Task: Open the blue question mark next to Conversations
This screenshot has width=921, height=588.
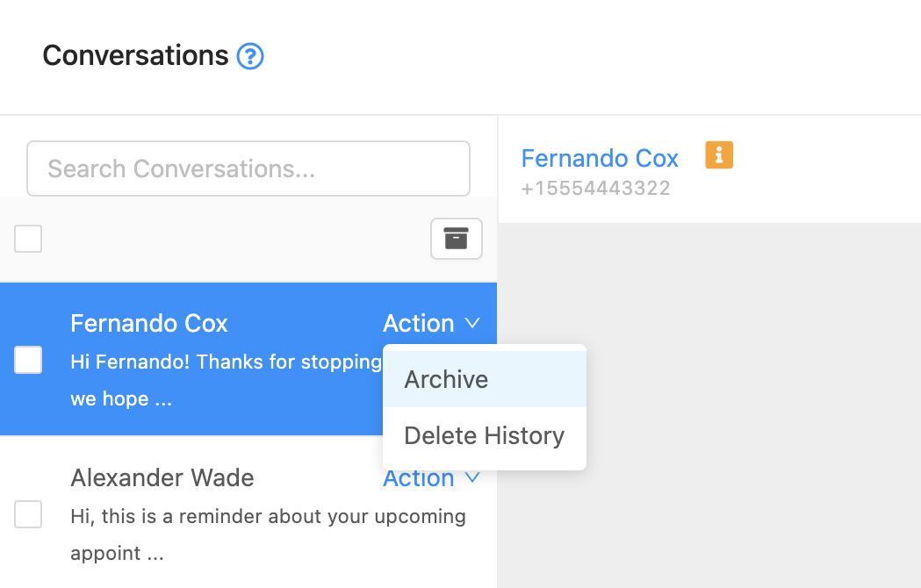Action: pos(249,55)
